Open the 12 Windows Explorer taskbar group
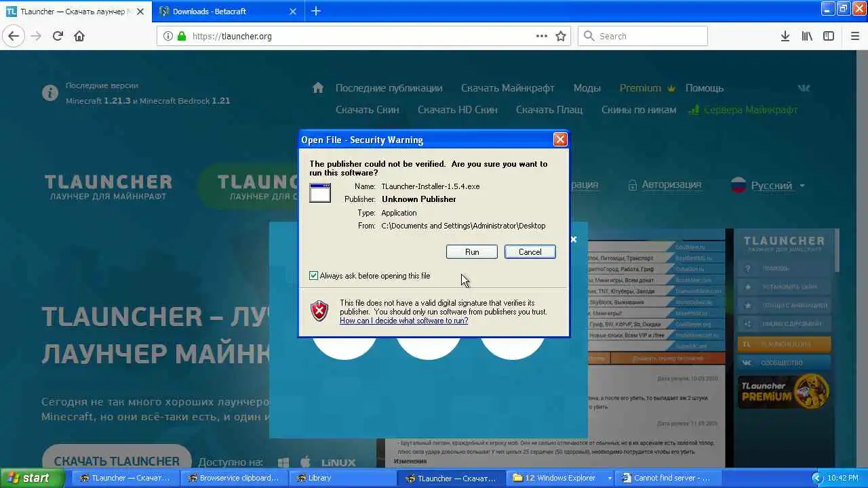Screen dimensions: 868x488 (x=560, y=478)
